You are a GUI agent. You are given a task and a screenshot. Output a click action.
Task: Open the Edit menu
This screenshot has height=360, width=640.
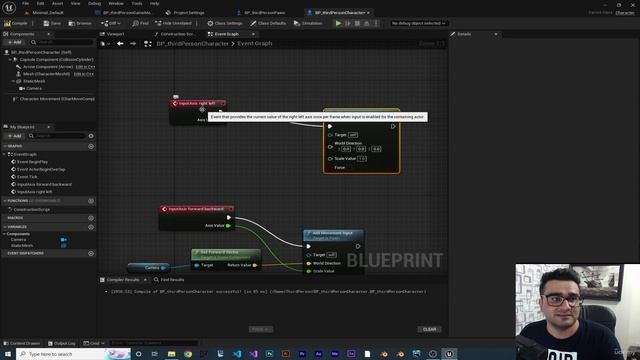40,3
